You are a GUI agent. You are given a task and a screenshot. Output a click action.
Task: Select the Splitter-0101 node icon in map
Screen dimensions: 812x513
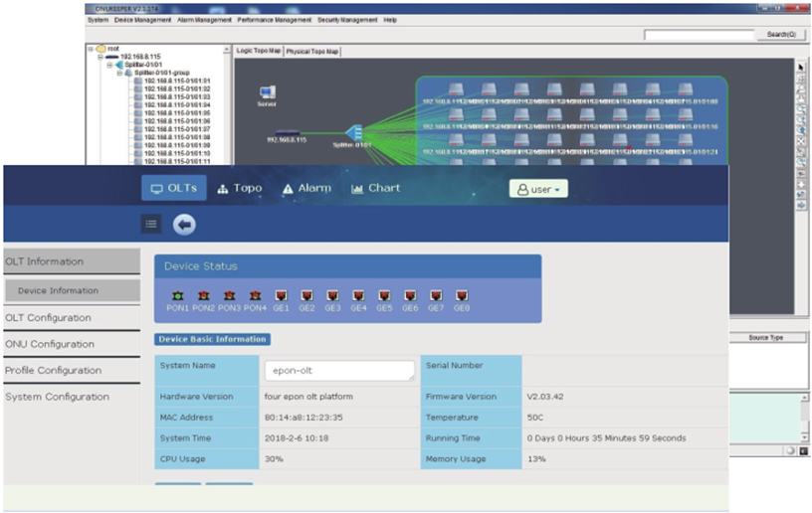click(x=352, y=132)
